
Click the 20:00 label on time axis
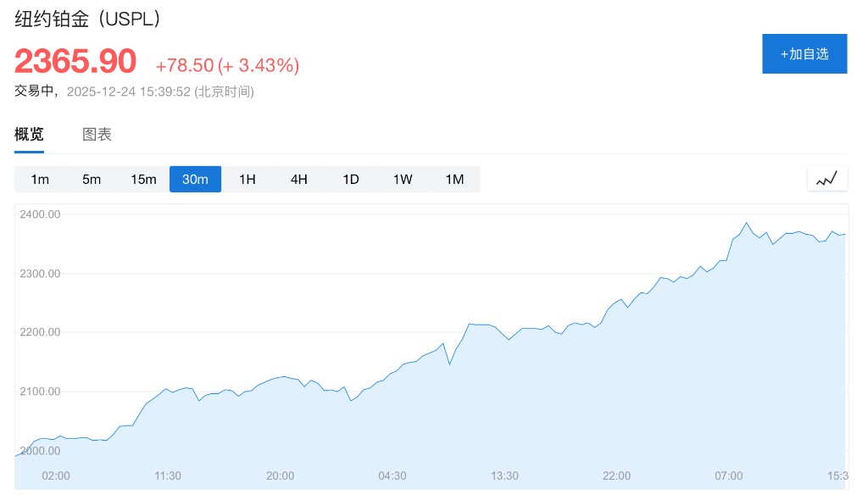(280, 476)
